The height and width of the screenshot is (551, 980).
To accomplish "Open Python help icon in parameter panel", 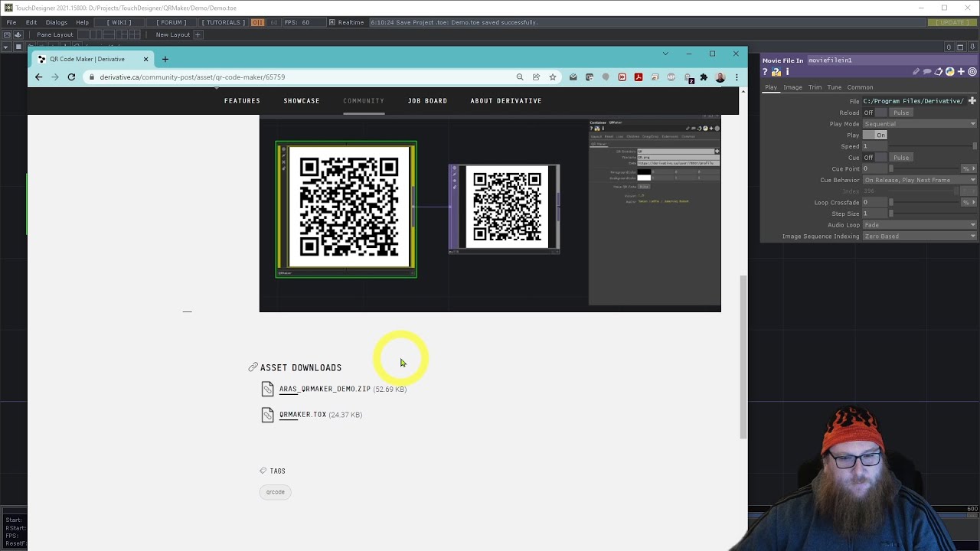I will tap(776, 72).
